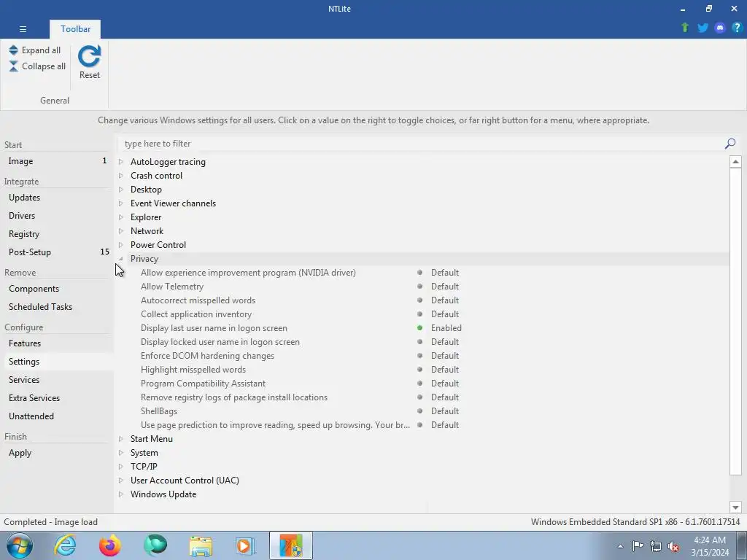
Task: Open the Media Player taskbar icon
Action: coord(246,545)
